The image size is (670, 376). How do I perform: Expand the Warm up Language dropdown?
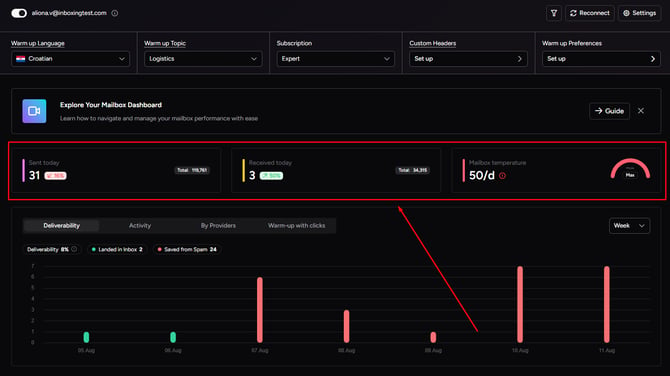[x=71, y=59]
